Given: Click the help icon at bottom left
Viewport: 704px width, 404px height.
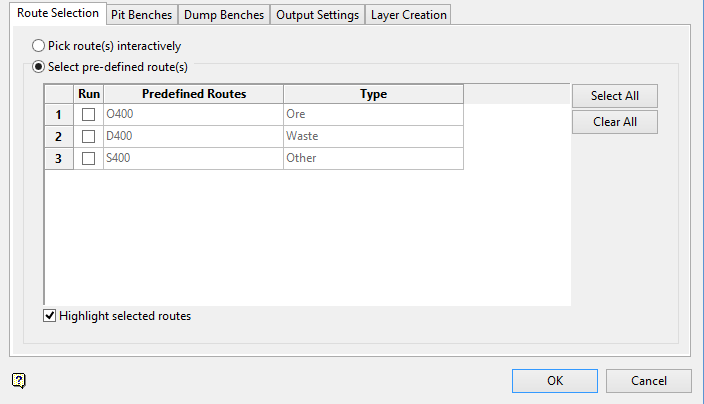Looking at the screenshot, I should [x=18, y=380].
